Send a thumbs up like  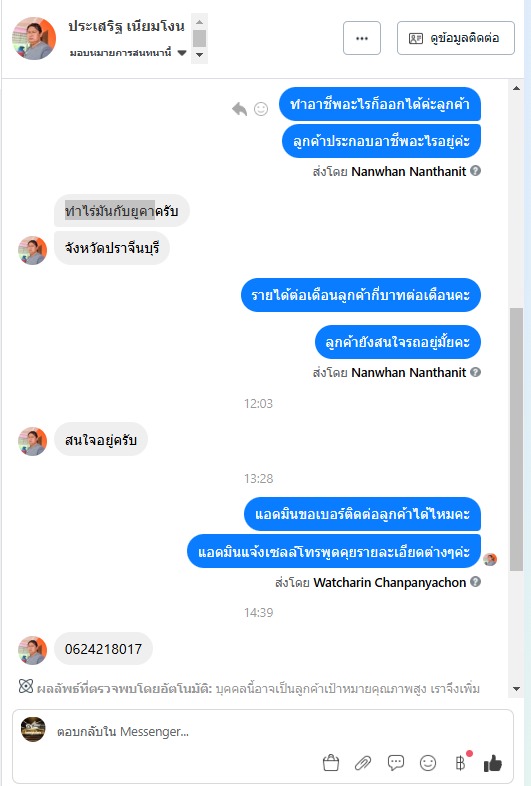[492, 762]
